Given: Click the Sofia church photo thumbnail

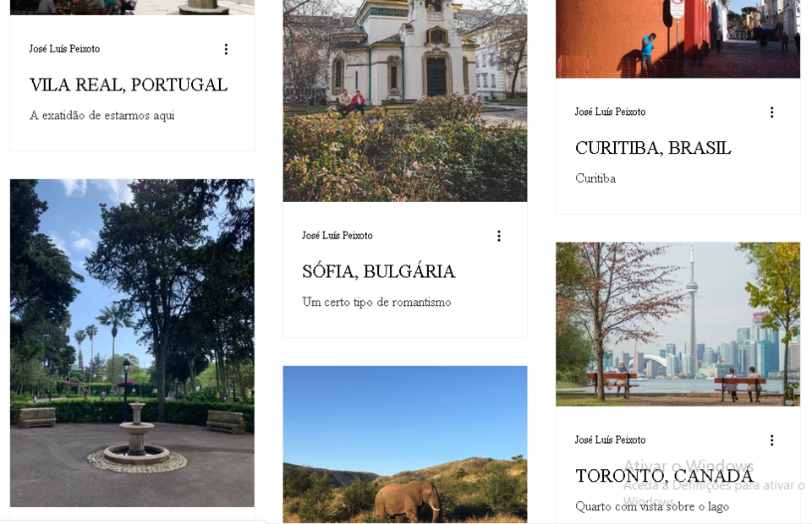Looking at the screenshot, I should click(x=405, y=101).
